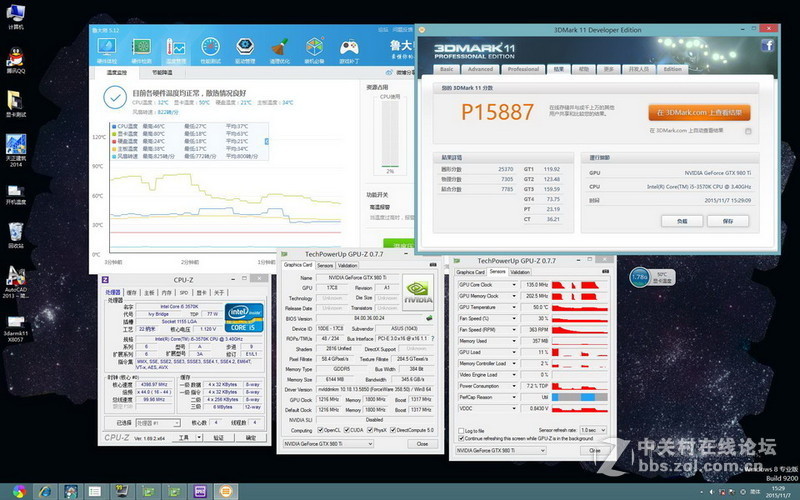Click screenshot camera icon in GPU-Z Graphics Card window
The height and width of the screenshot is (500, 800).
coord(433,265)
